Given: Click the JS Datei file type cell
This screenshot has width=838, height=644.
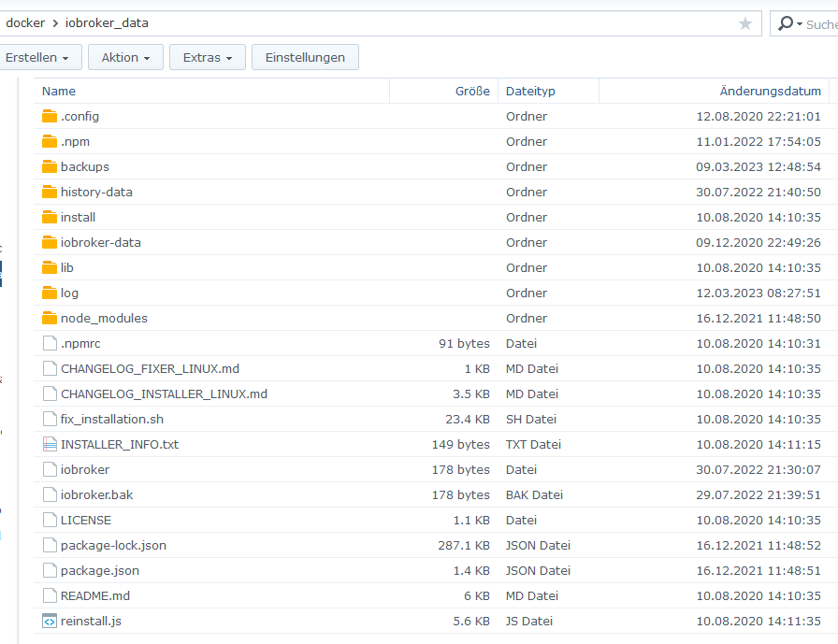Looking at the screenshot, I should (x=529, y=621).
